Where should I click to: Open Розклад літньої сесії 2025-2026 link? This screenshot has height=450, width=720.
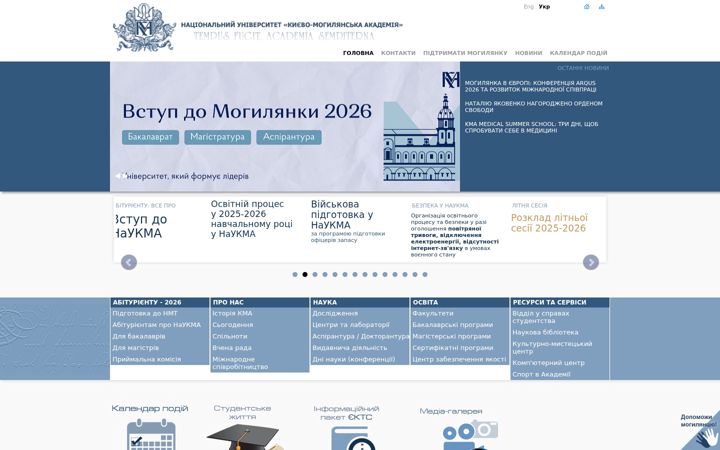pyautogui.click(x=549, y=223)
